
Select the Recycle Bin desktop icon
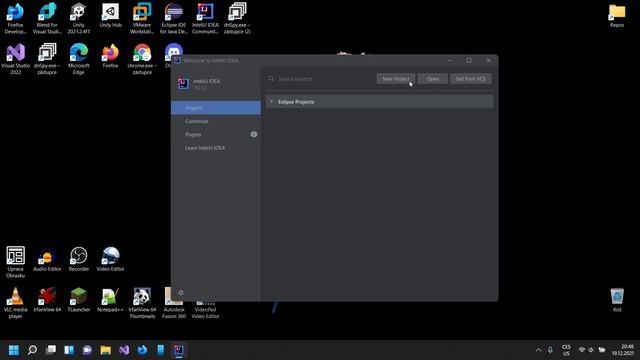coord(617,300)
